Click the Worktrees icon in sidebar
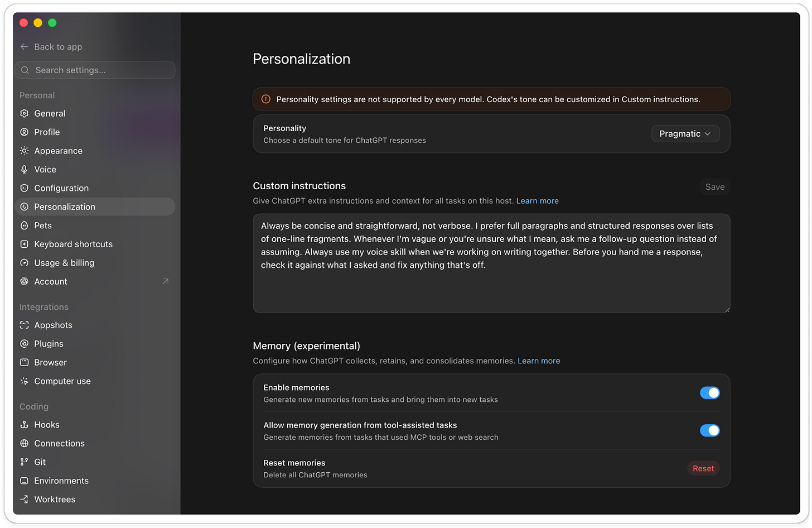The height and width of the screenshot is (528, 812). [24, 500]
